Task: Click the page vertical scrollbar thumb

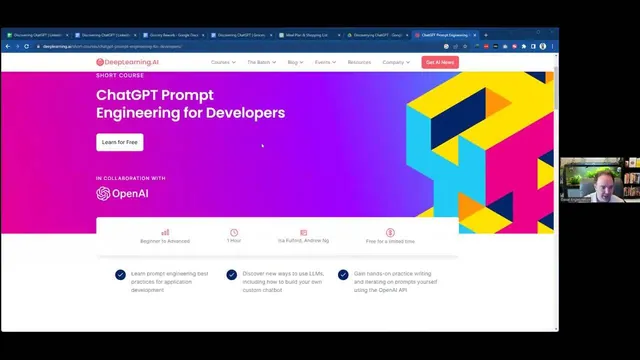Action: click(556, 88)
